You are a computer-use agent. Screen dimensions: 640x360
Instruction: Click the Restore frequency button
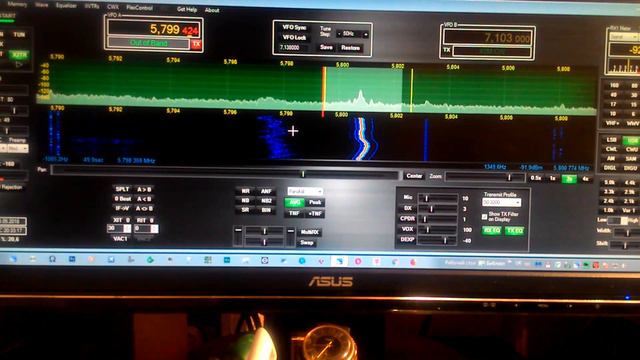tap(350, 48)
